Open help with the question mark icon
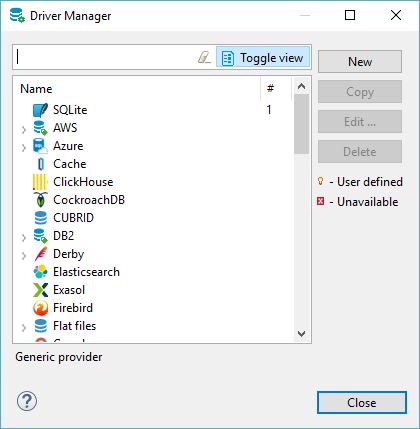Screen dimensions: 420x429 (27, 401)
